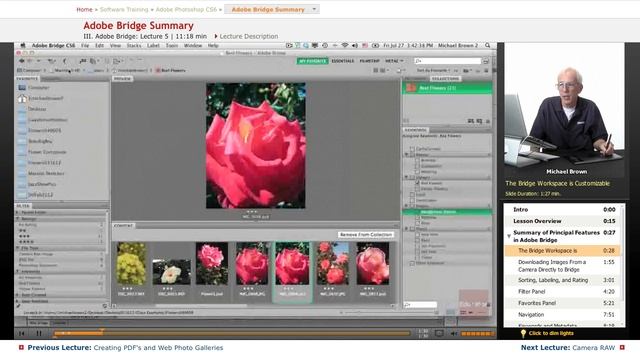Click new smart collection icon

(x=479, y=121)
